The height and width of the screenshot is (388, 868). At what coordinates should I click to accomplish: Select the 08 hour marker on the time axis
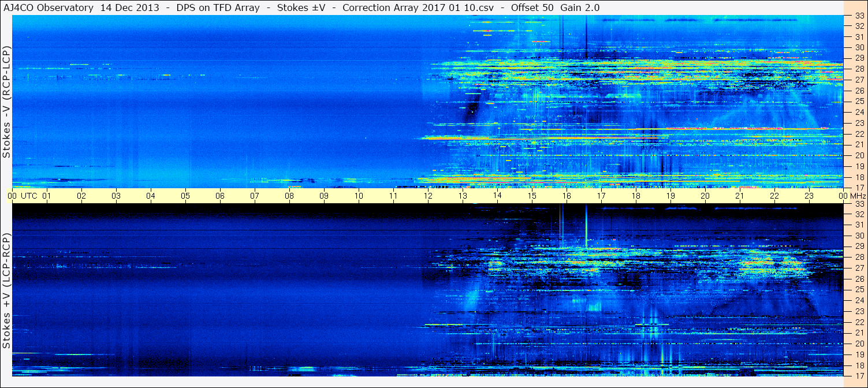289,196
